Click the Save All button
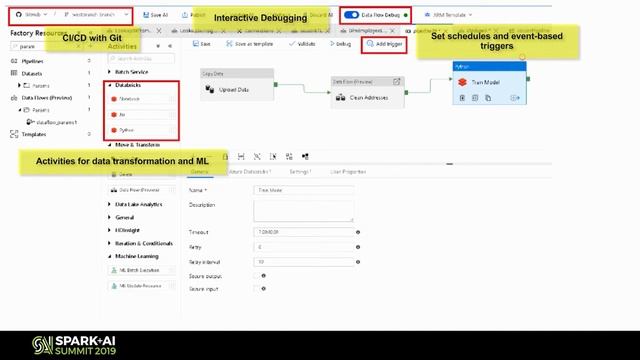The height and width of the screenshot is (360, 640). (156, 15)
